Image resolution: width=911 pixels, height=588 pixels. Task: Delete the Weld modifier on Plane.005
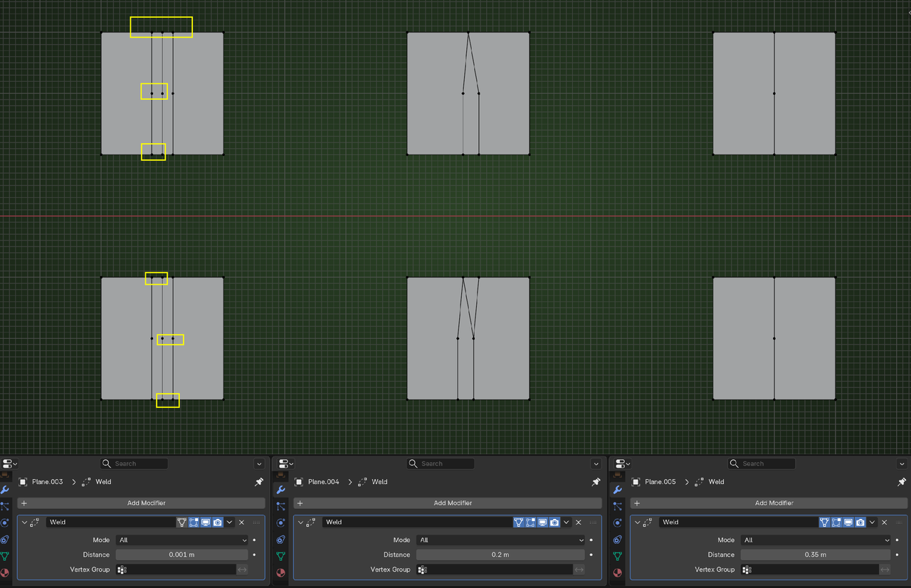tap(884, 523)
